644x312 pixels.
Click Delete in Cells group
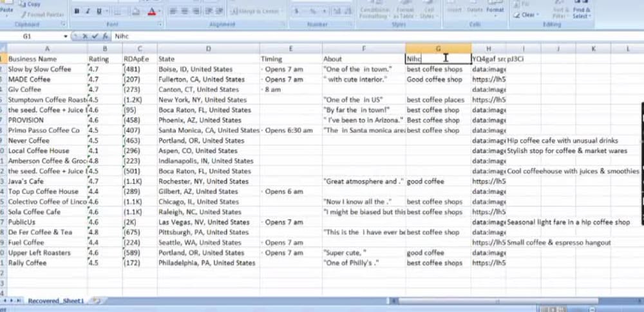[475, 10]
